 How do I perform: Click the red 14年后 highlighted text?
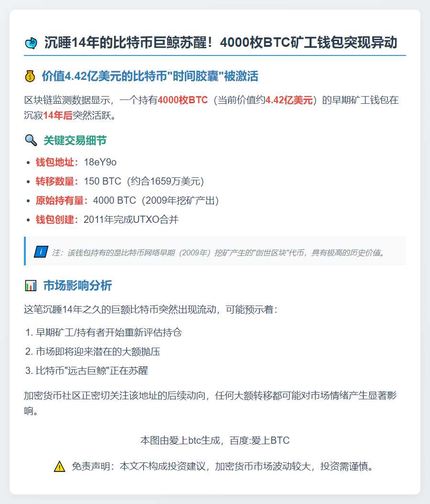[x=58, y=115]
